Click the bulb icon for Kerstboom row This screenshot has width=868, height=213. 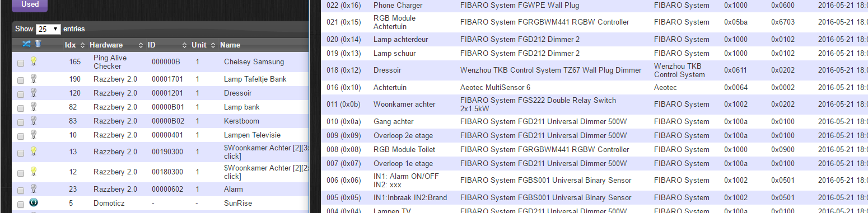33,120
